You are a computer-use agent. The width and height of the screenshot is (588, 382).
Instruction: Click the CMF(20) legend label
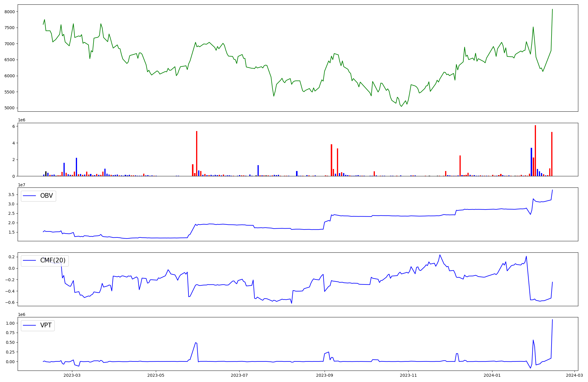[x=53, y=260]
